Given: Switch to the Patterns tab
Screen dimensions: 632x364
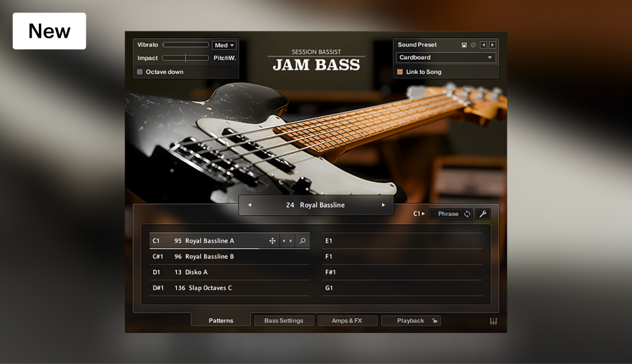Looking at the screenshot, I should (221, 320).
